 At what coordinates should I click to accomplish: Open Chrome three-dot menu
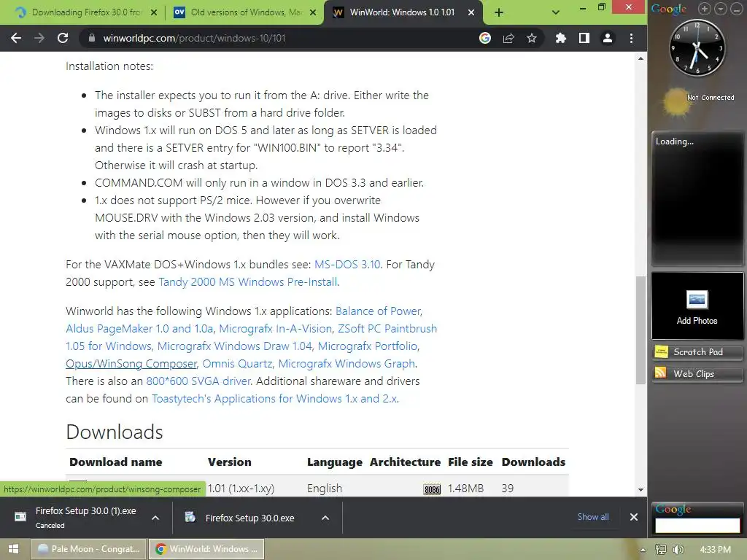point(631,38)
